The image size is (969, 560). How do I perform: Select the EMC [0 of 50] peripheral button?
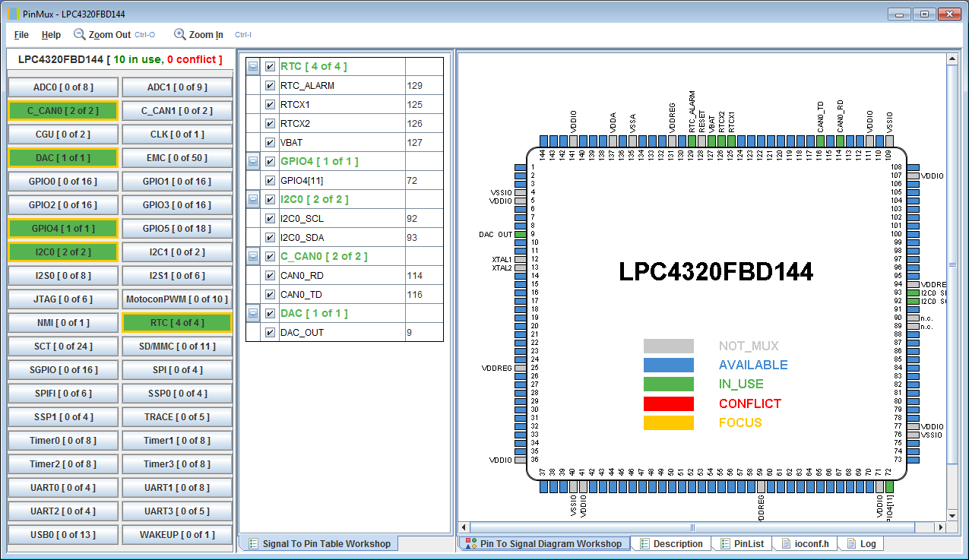pyautogui.click(x=176, y=158)
